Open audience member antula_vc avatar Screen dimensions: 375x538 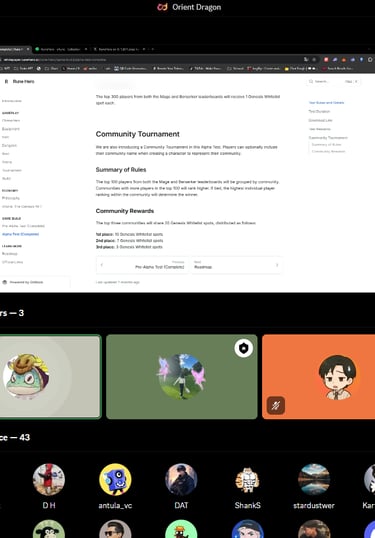pos(115,479)
